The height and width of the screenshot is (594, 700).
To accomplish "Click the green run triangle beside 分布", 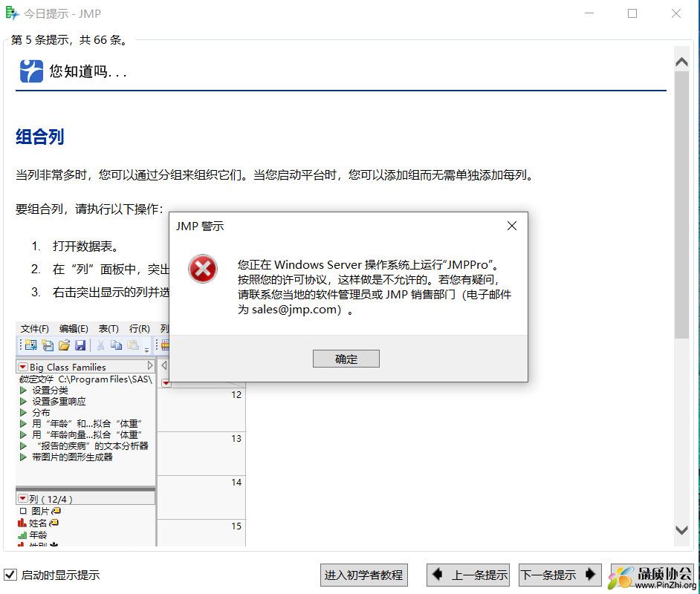I will pos(23,413).
